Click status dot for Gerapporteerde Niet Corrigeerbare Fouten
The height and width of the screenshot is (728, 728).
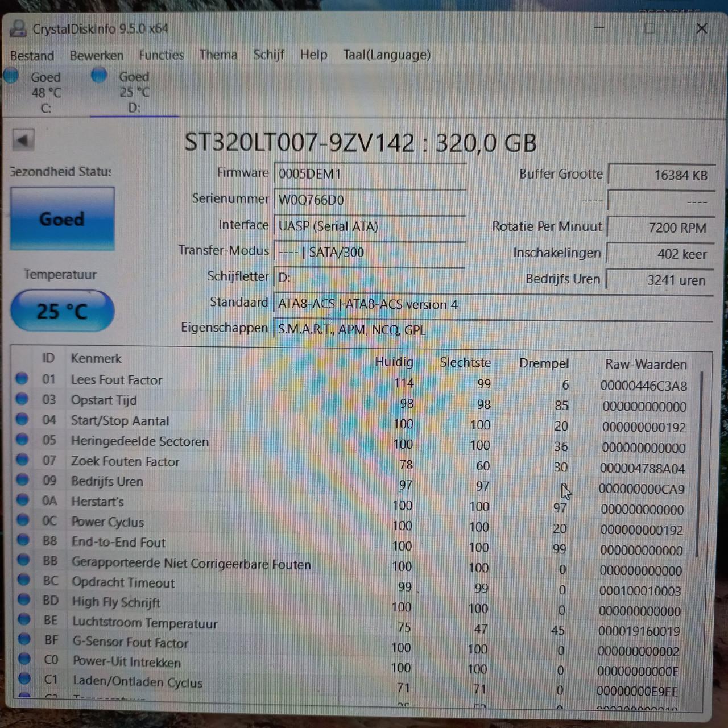pyautogui.click(x=23, y=560)
